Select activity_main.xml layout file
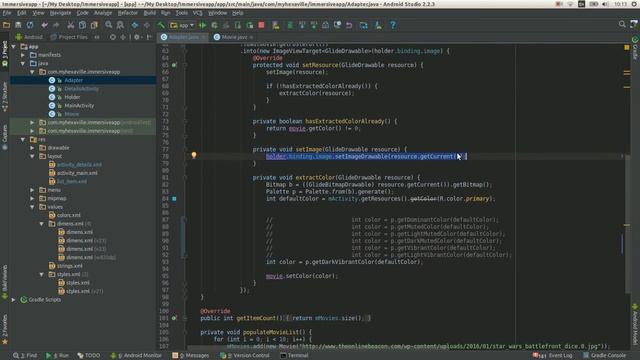Viewport: 640px width, 360px height. coord(77,173)
